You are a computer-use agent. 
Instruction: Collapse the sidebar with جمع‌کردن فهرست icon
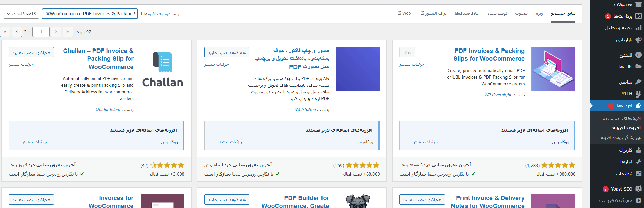pyautogui.click(x=638, y=200)
